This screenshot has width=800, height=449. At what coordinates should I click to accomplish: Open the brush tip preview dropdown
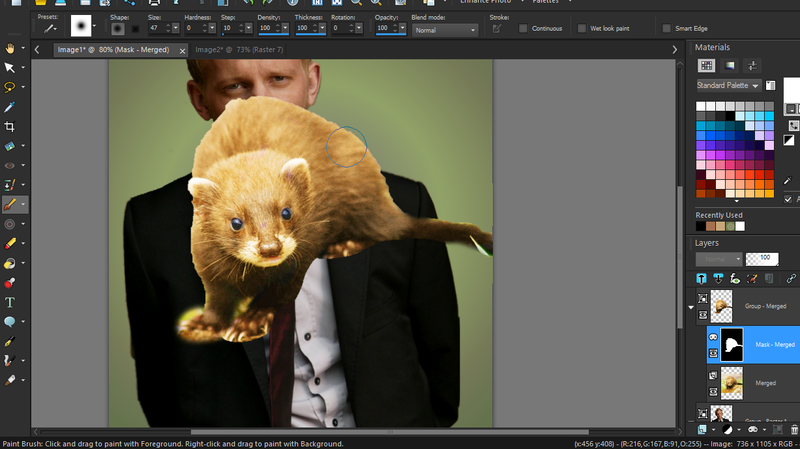pyautogui.click(x=94, y=26)
